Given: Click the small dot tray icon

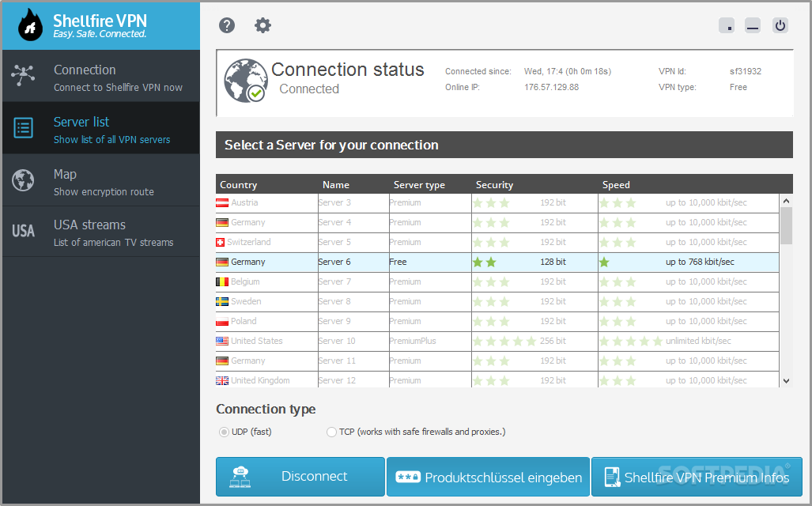Looking at the screenshot, I should click(727, 25).
